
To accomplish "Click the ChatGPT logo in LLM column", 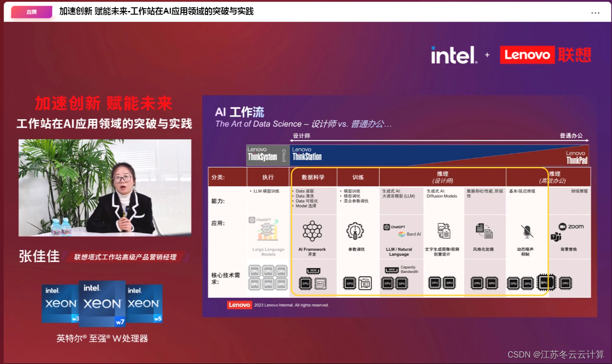I will 394,227.
